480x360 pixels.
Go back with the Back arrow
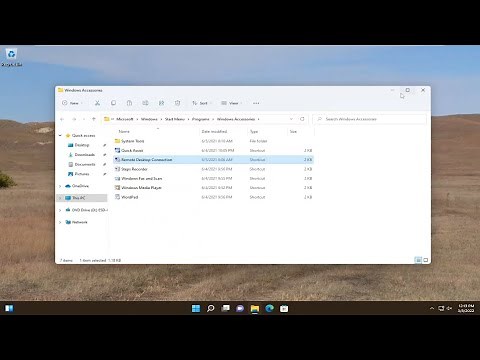coord(62,119)
